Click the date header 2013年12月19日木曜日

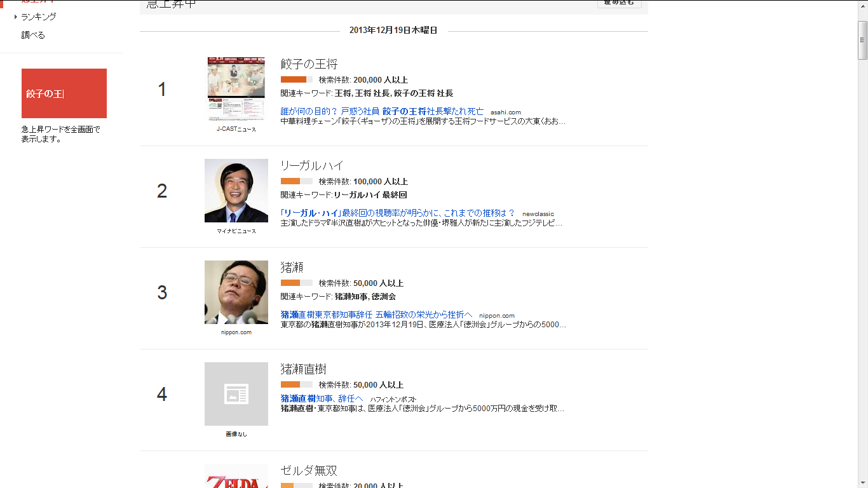(x=393, y=30)
